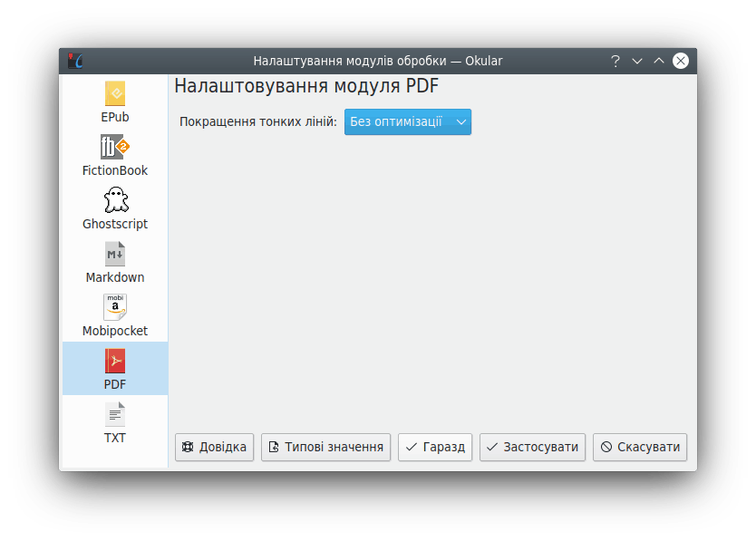Minimize the dialog using the down chevron
Image resolution: width=756 pixels, height=541 pixels.
637,61
